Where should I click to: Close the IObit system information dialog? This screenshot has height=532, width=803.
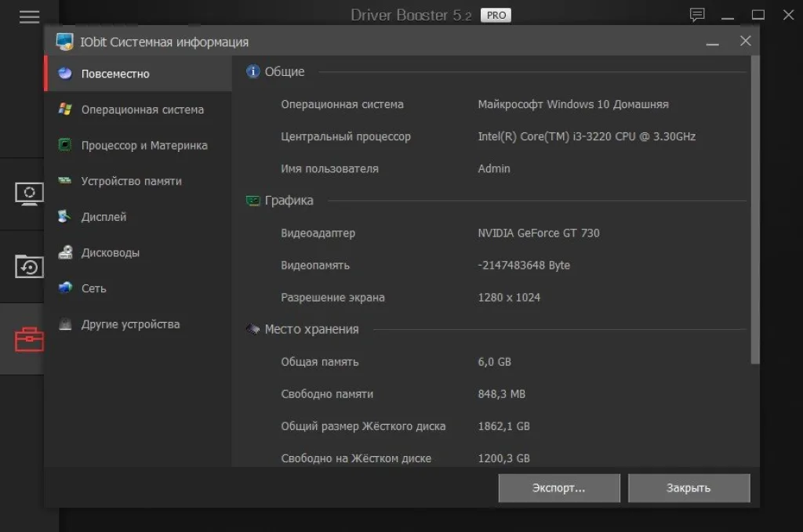pyautogui.click(x=746, y=41)
